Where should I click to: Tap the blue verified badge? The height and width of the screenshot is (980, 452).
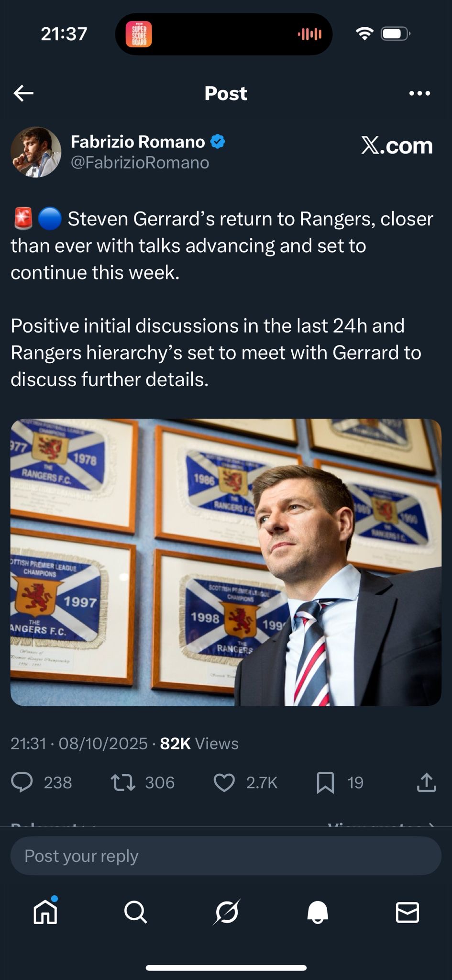218,142
